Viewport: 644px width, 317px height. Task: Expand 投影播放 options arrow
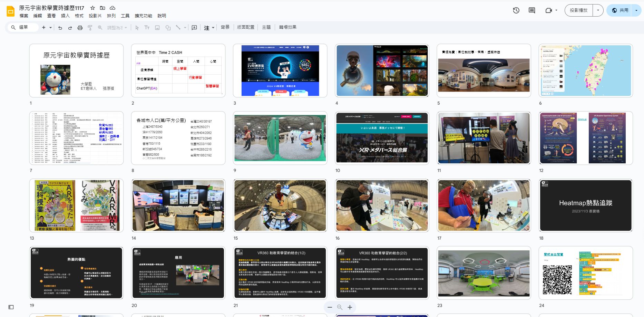598,10
